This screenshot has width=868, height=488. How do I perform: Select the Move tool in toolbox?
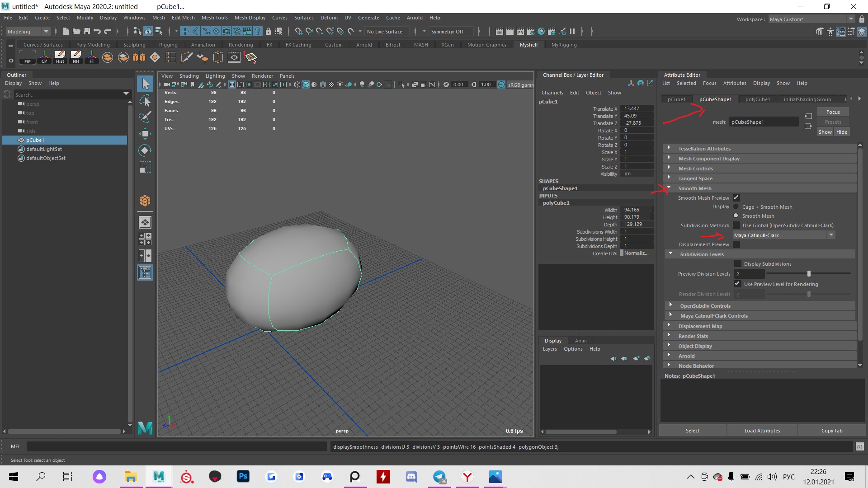pyautogui.click(x=145, y=133)
